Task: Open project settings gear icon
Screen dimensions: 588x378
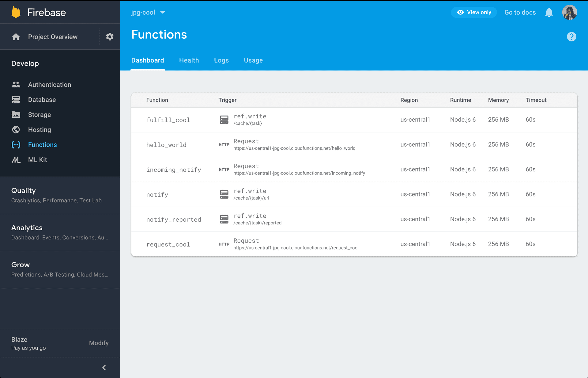Action: point(110,37)
